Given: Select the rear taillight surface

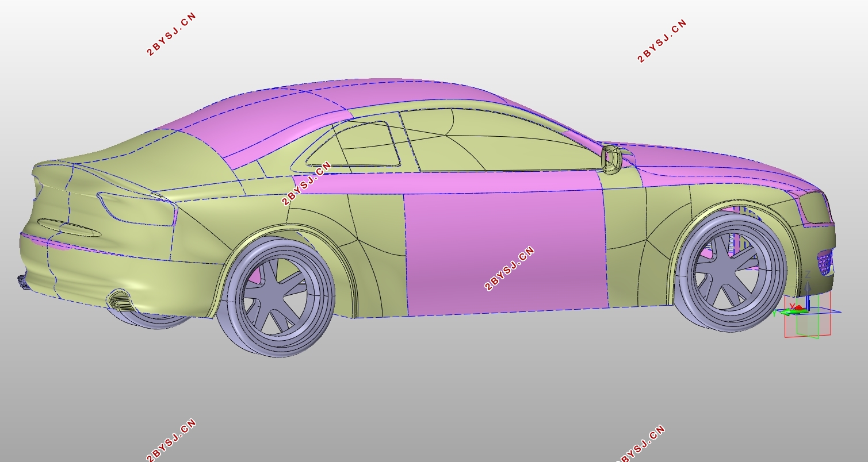Looking at the screenshot, I should [x=138, y=208].
